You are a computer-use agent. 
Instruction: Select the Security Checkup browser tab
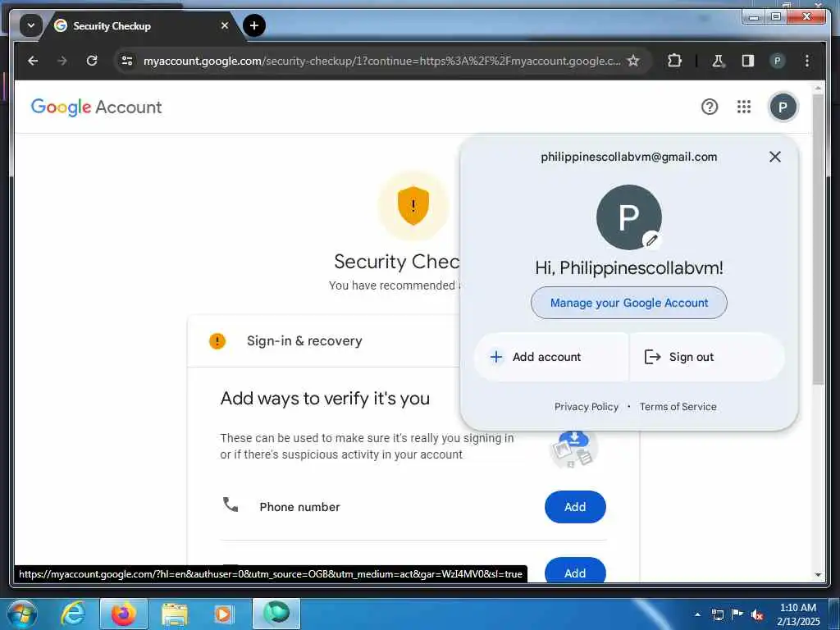[x=142, y=25]
